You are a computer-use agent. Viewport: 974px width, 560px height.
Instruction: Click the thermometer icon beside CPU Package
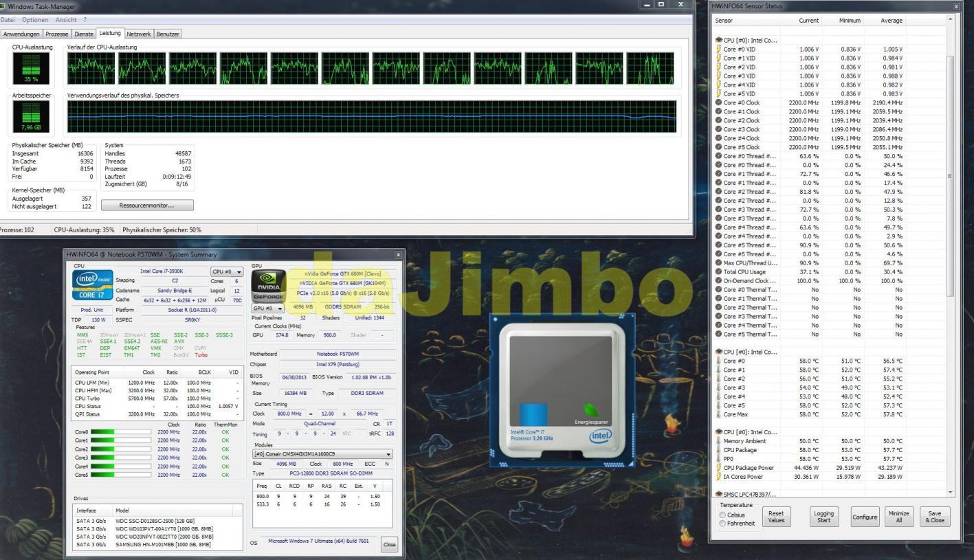coord(718,450)
